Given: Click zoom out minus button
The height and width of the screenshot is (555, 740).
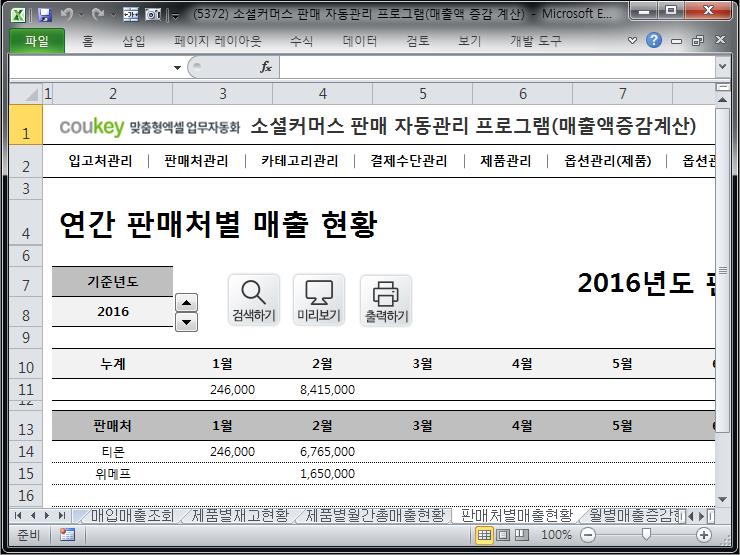Looking at the screenshot, I should coord(588,535).
